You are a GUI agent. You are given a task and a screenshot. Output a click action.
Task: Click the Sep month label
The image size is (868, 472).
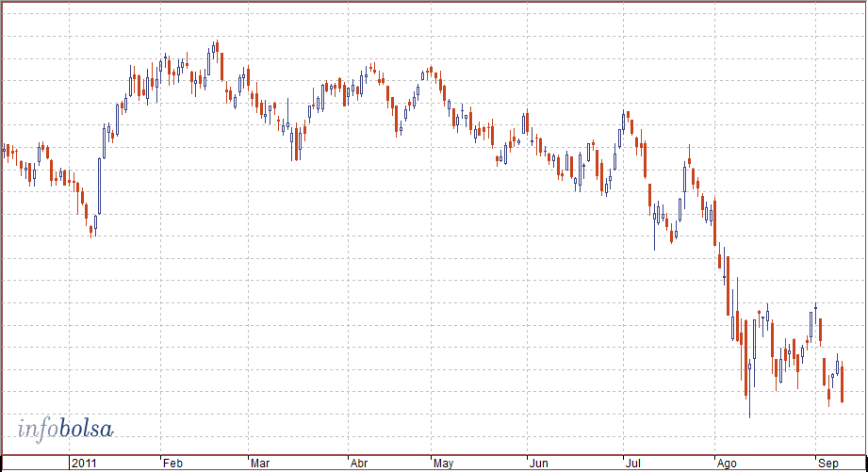pos(828,464)
